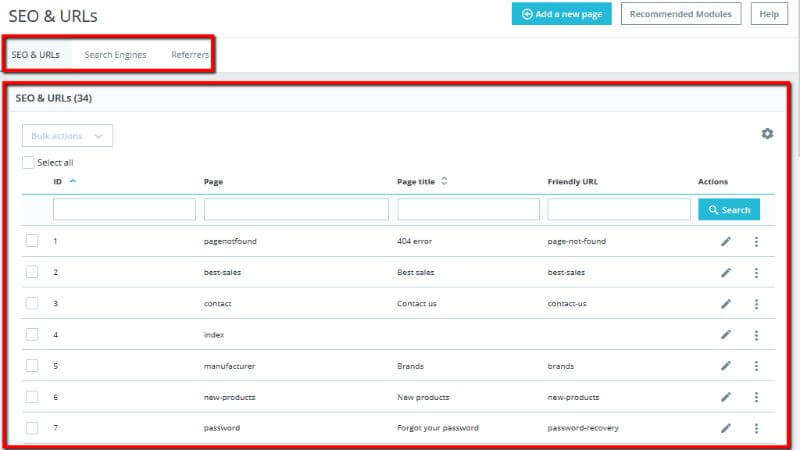Switch to the SEO & URLs tab
Image resolution: width=800 pixels, height=450 pixels.
point(36,55)
